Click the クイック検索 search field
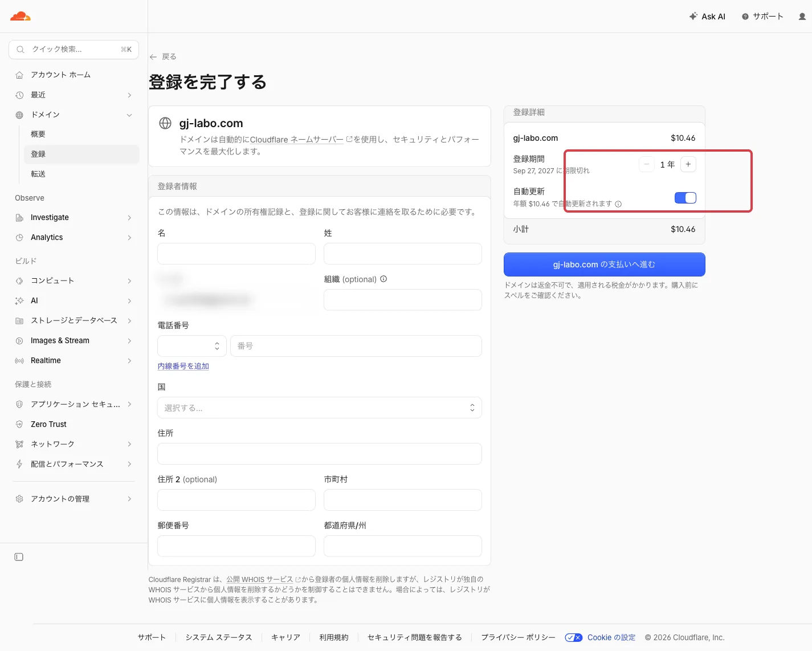 pos(74,50)
